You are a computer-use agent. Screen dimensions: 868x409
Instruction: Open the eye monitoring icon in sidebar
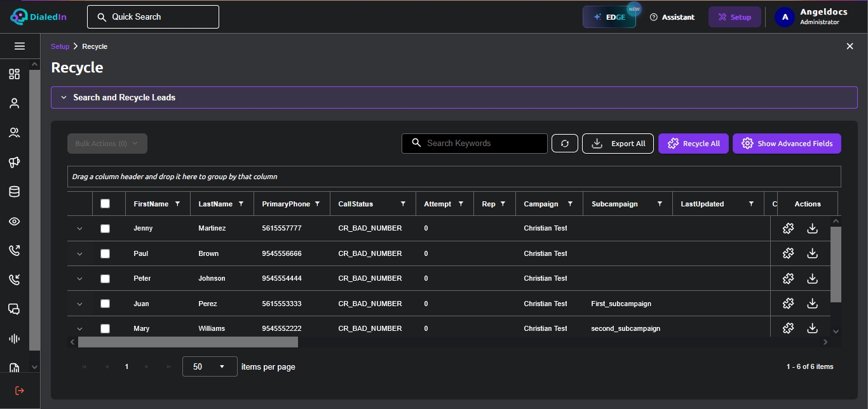point(15,221)
